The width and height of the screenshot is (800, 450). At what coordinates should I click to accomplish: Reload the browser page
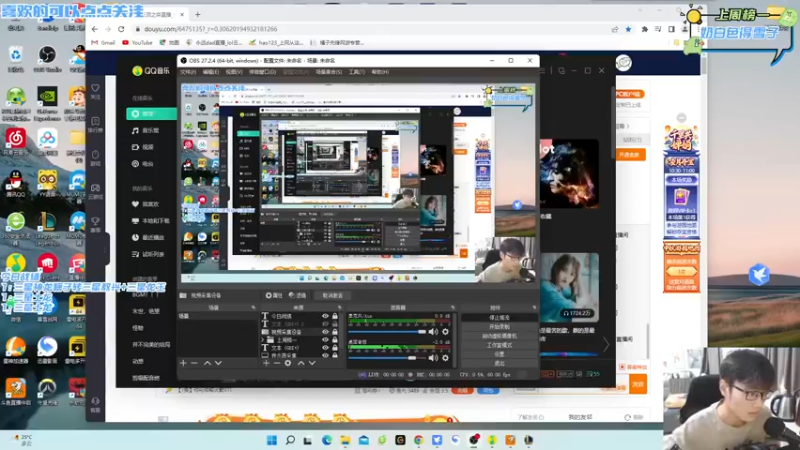pyautogui.click(x=121, y=29)
